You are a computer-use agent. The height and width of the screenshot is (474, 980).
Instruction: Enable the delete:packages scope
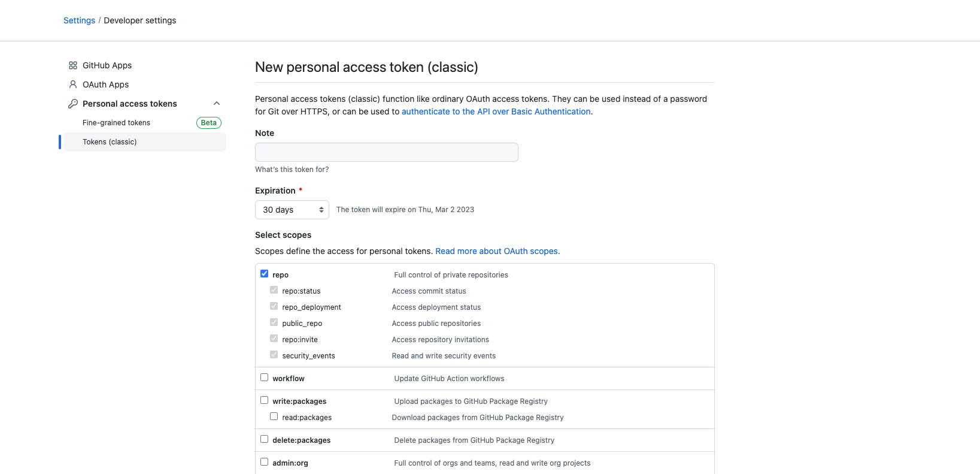pyautogui.click(x=265, y=439)
